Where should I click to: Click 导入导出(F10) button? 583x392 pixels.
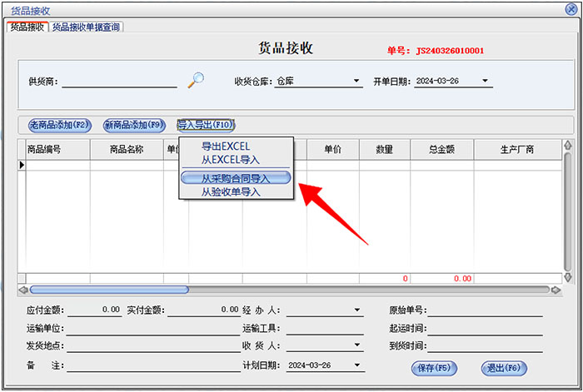point(206,126)
